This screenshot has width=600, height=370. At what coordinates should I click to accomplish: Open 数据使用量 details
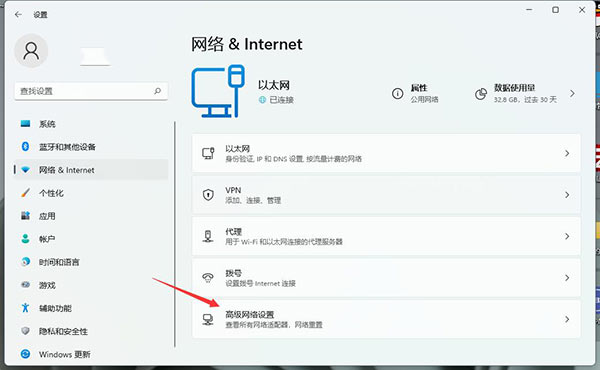pos(525,93)
